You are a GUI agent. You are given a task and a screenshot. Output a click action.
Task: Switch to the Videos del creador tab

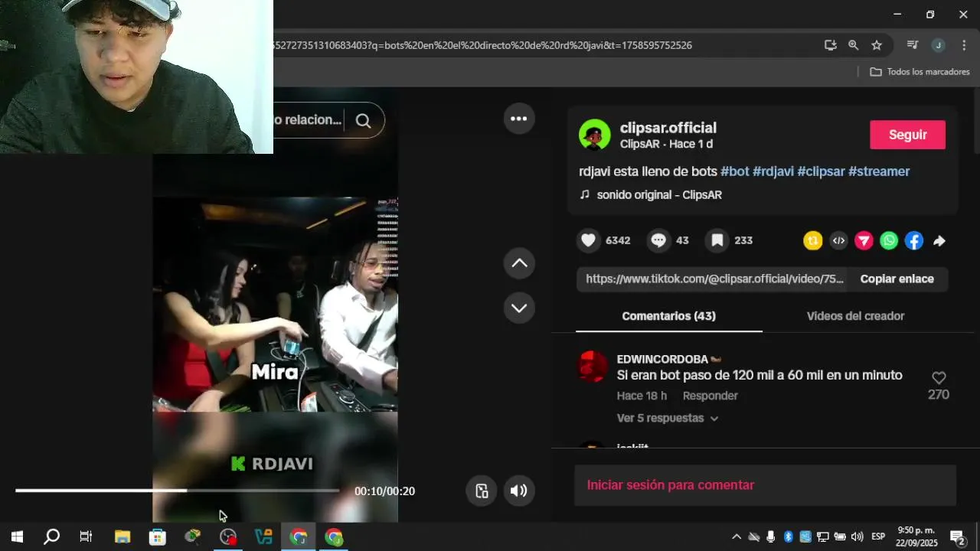[855, 316]
